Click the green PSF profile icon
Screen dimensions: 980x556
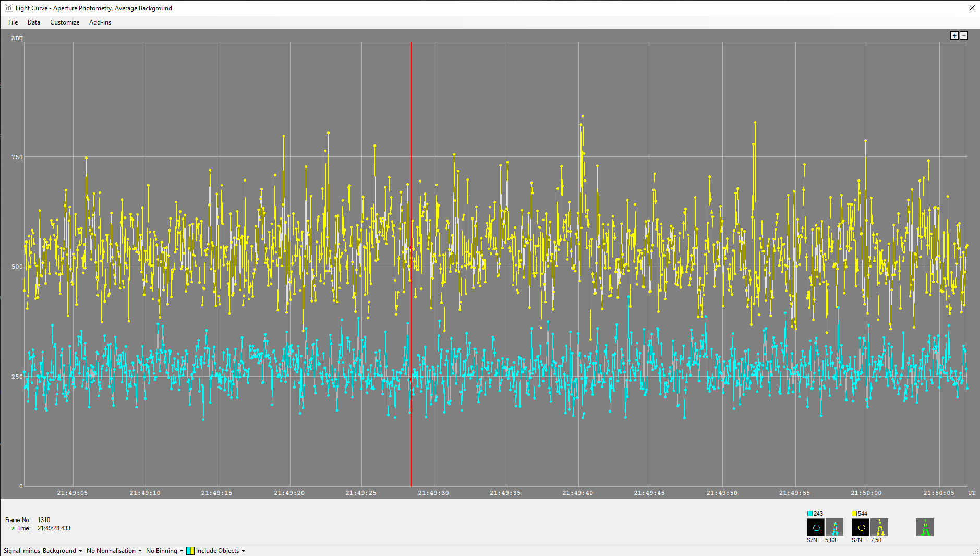pos(925,527)
